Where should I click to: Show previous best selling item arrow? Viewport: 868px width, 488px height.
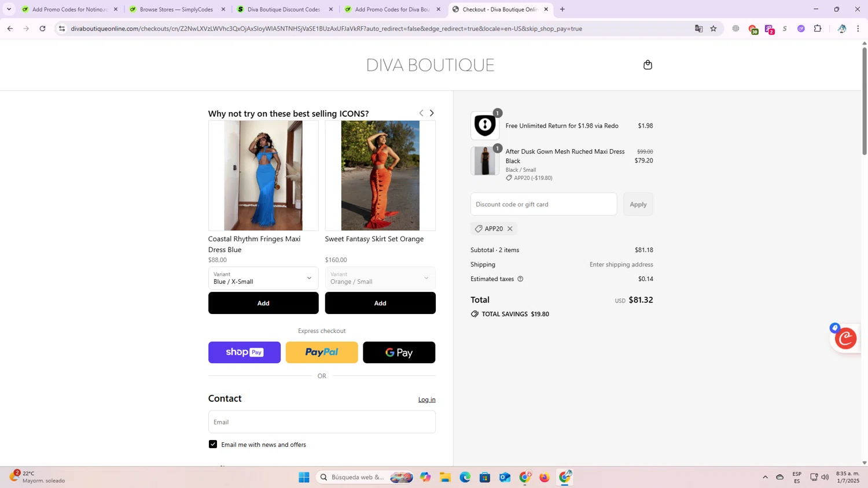click(421, 113)
